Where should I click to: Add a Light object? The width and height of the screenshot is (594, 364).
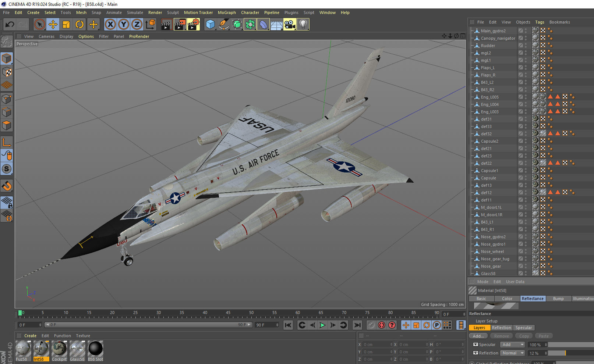(303, 25)
